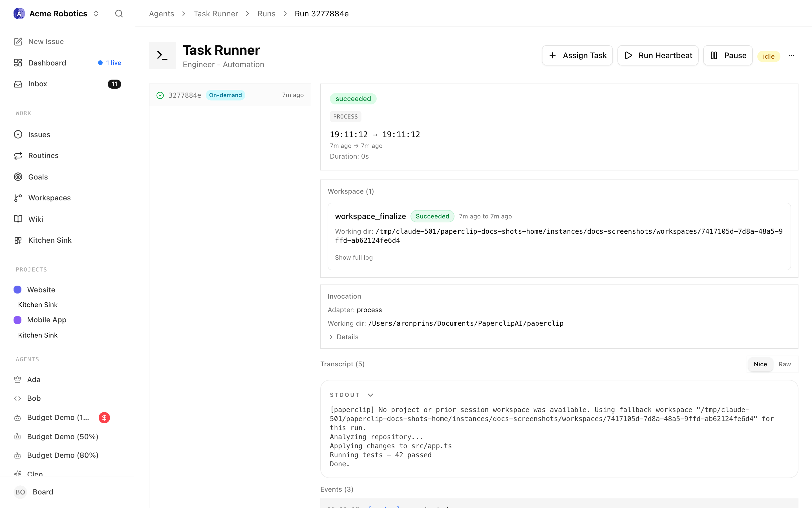Click the BO board avatar
Image resolution: width=812 pixels, height=508 pixels.
[x=20, y=492]
